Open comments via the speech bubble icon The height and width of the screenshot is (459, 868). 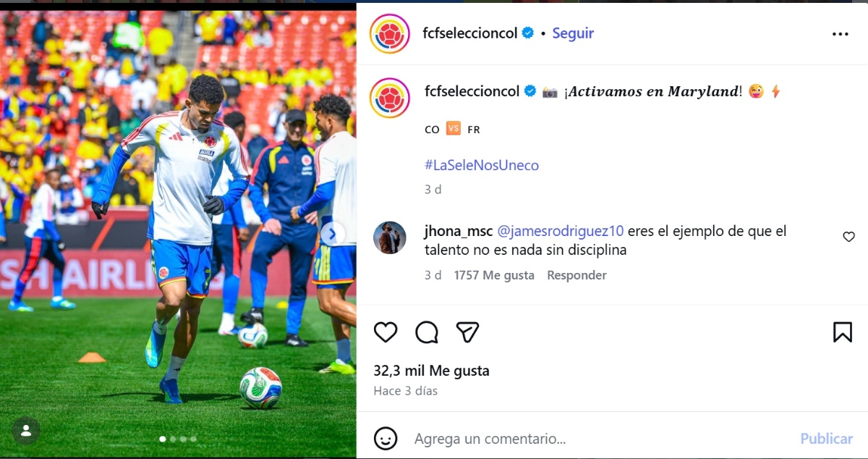click(427, 332)
